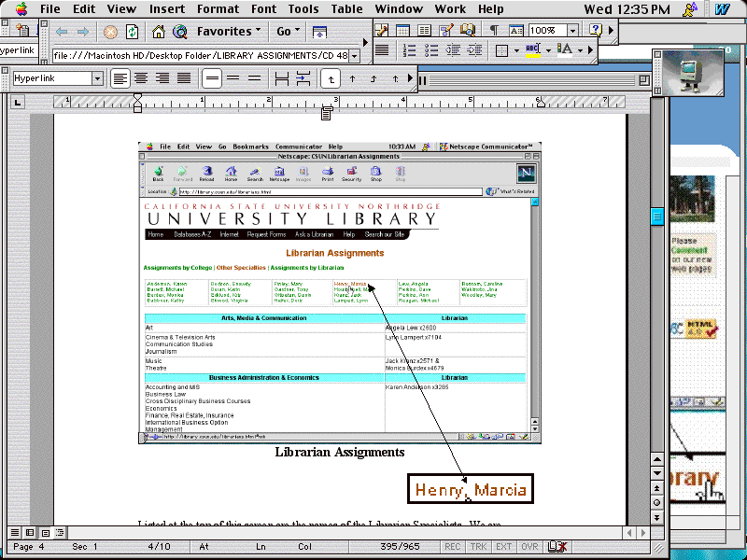Image resolution: width=747 pixels, height=560 pixels.
Task: Click the Web toolbar Back arrow
Action: tap(62, 32)
